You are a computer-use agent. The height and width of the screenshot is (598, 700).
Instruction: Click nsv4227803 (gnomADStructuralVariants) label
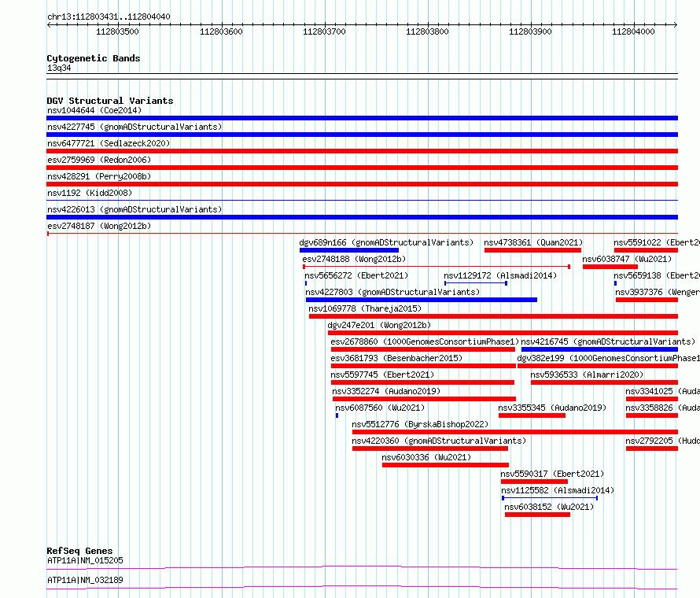point(392,292)
